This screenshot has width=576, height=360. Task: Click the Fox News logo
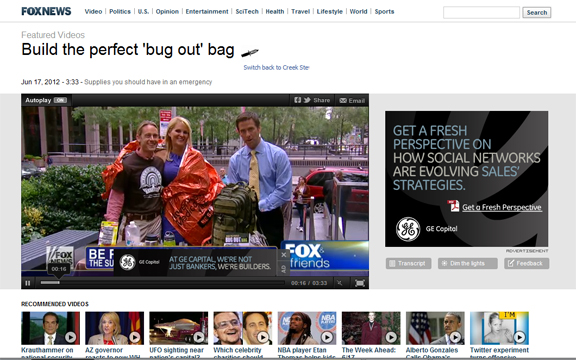[46, 11]
